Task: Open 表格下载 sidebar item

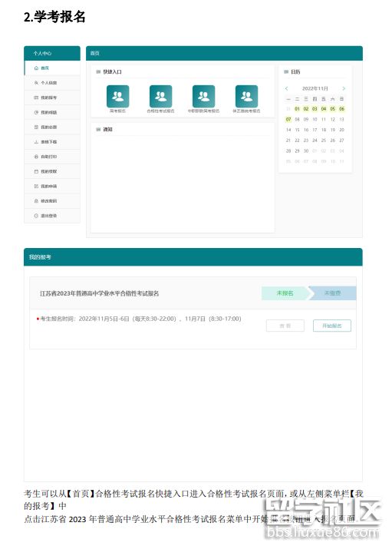Action: [x=52, y=142]
